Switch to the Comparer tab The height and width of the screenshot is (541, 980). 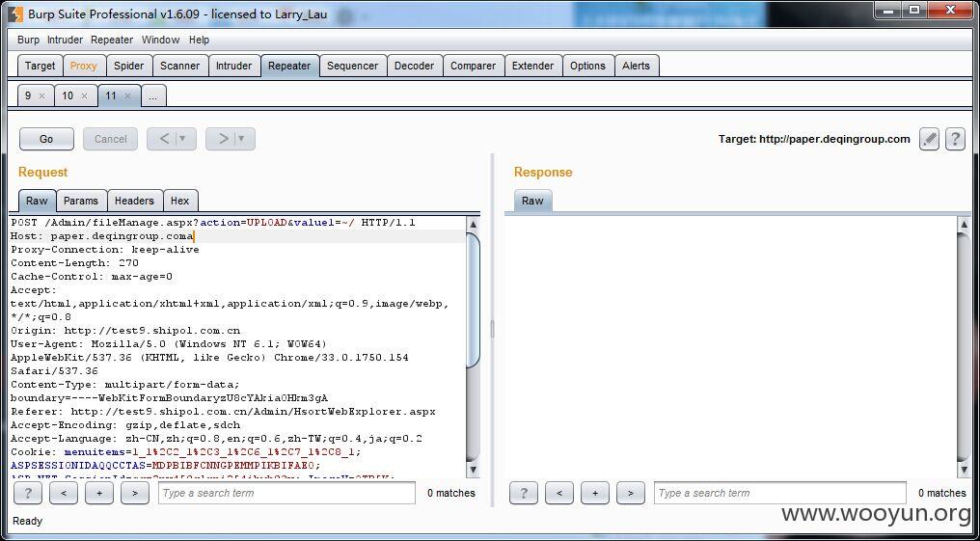474,66
